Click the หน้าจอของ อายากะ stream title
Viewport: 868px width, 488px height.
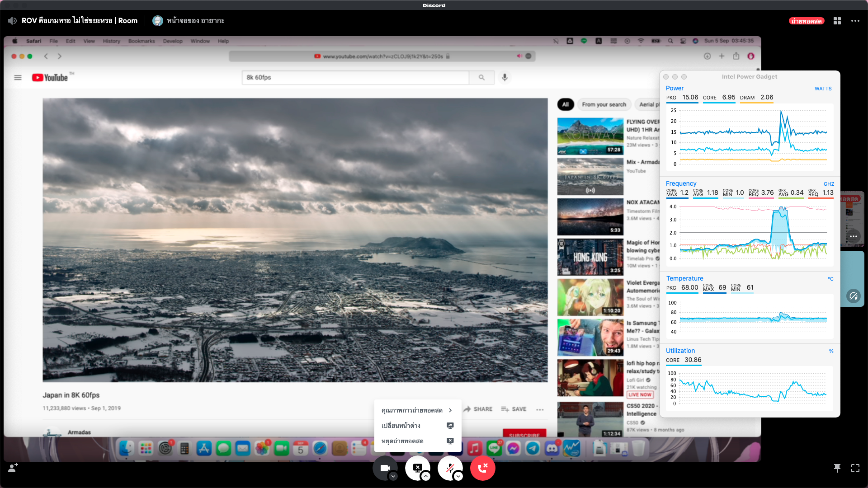[195, 21]
